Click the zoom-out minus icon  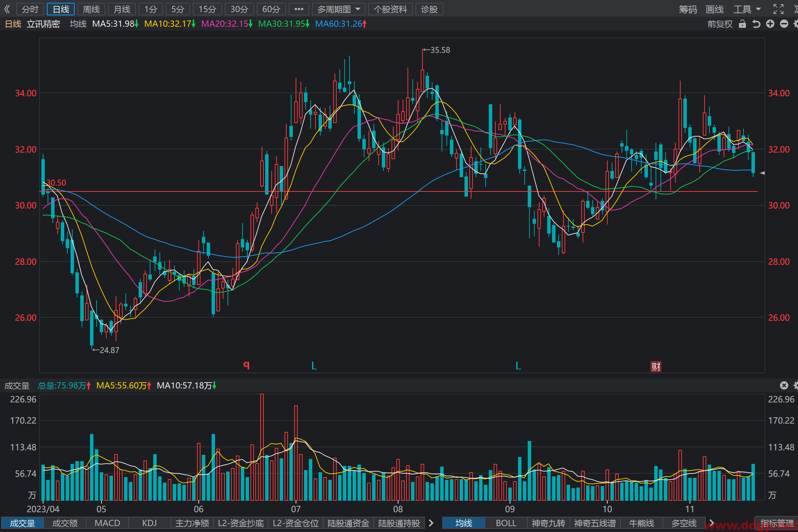pos(784,24)
